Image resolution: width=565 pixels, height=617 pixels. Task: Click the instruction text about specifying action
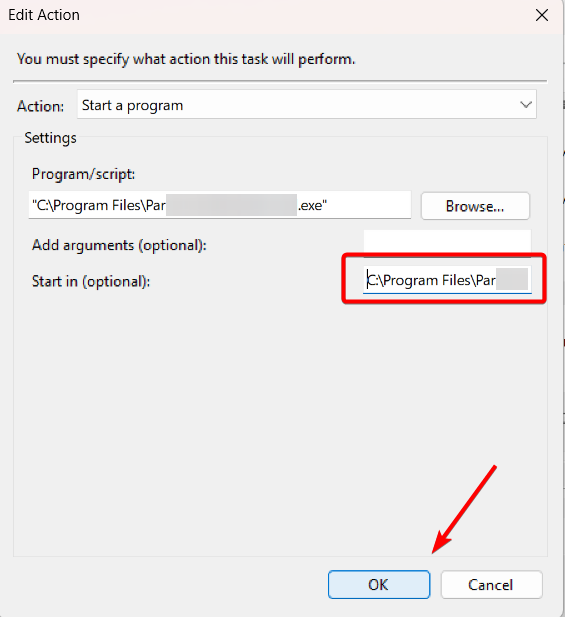pos(186,59)
